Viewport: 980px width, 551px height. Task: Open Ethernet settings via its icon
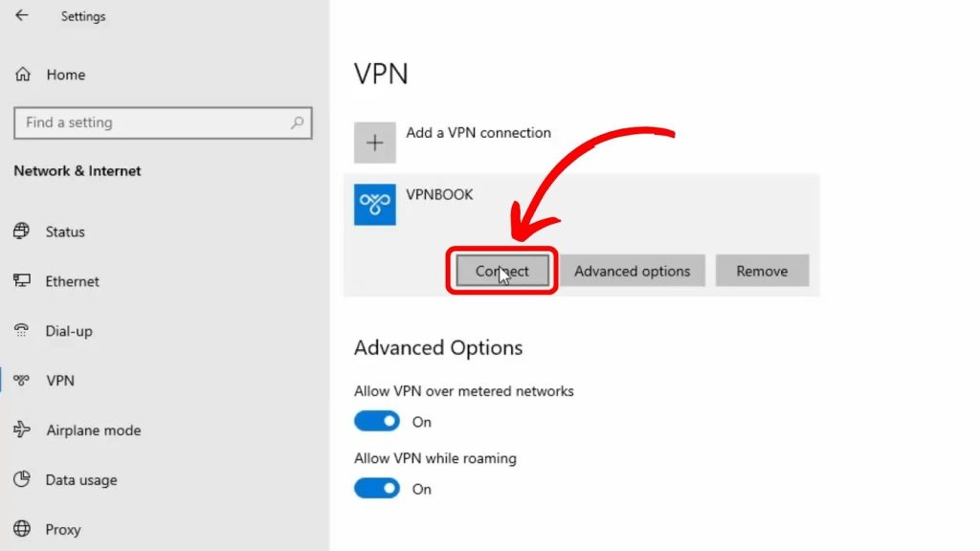coord(21,281)
